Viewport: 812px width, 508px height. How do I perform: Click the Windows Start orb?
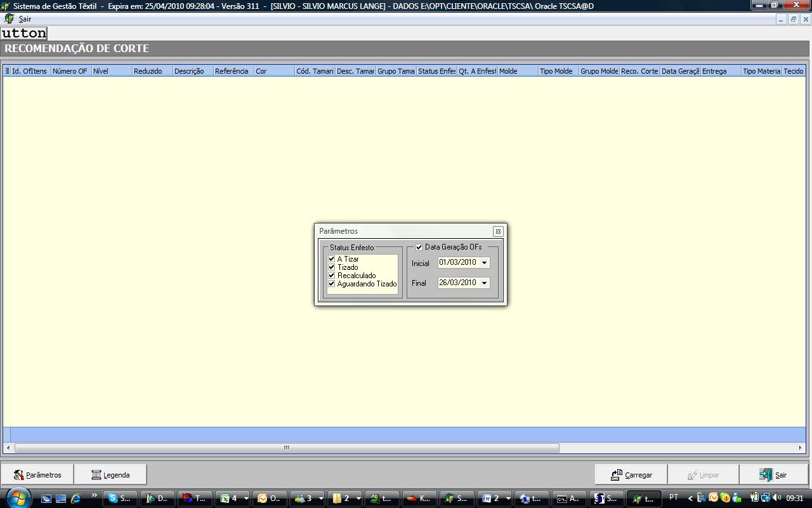click(17, 498)
